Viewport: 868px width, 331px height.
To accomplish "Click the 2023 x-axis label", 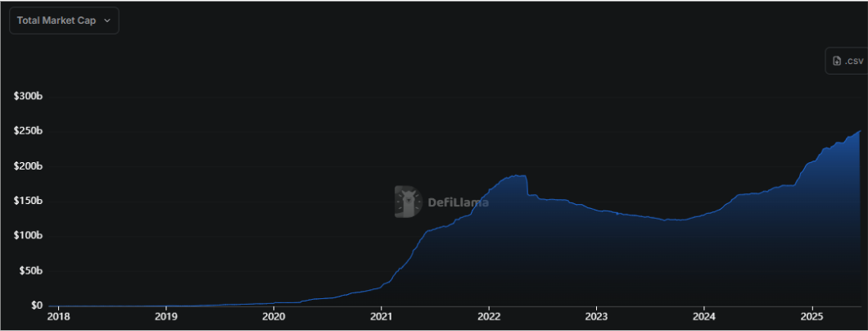I will (596, 316).
